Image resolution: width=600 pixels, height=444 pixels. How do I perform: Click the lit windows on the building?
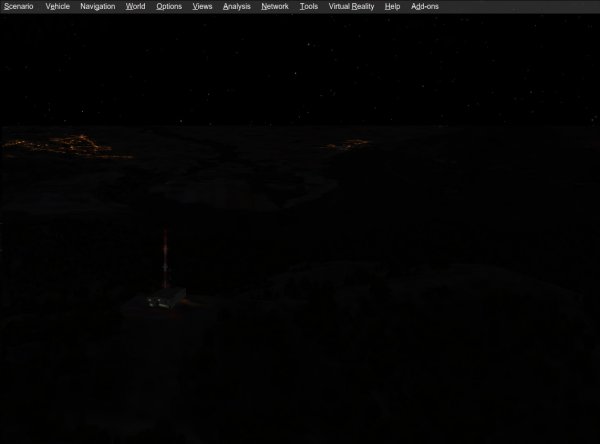coord(158,304)
